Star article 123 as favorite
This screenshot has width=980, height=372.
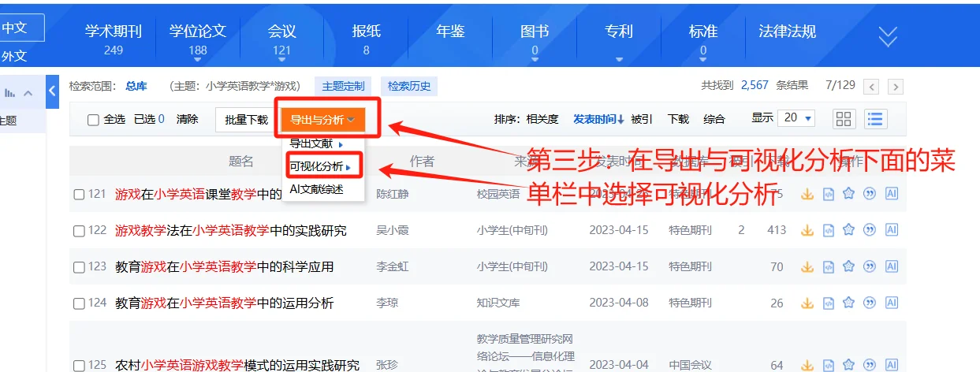click(848, 266)
